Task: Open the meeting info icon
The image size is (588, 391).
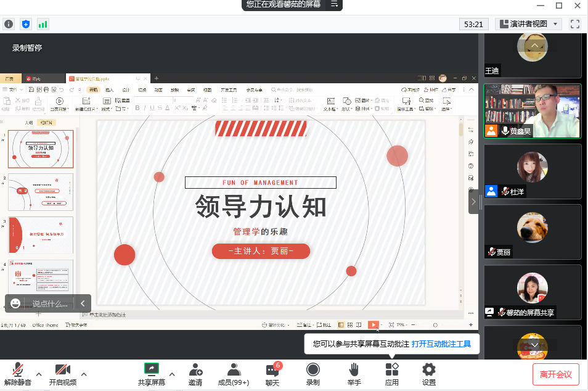Action: point(9,24)
